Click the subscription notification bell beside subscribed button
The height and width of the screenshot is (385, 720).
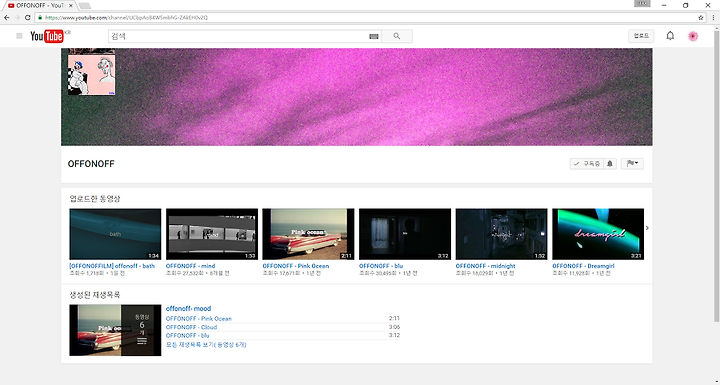coord(610,164)
